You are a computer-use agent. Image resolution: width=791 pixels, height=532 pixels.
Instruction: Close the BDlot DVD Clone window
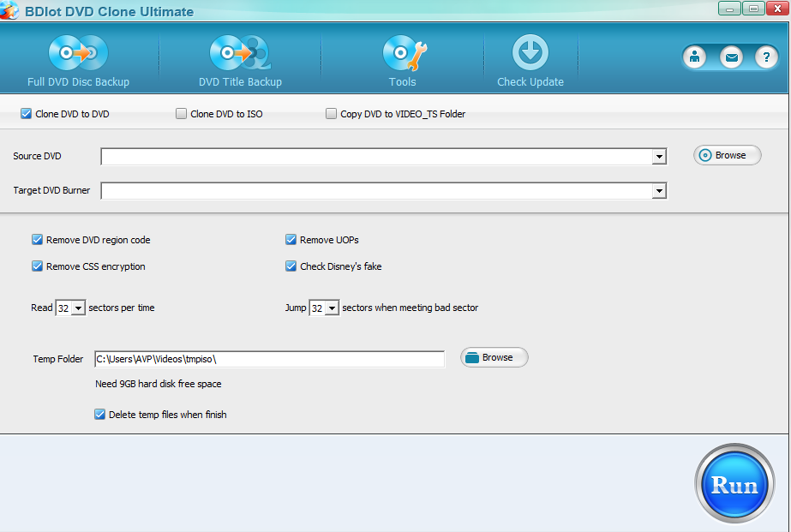(777, 9)
